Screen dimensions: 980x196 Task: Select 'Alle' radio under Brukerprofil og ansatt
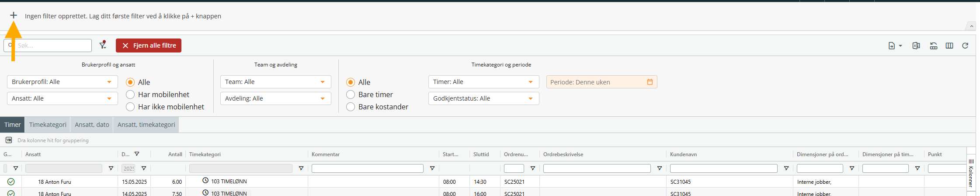click(130, 82)
